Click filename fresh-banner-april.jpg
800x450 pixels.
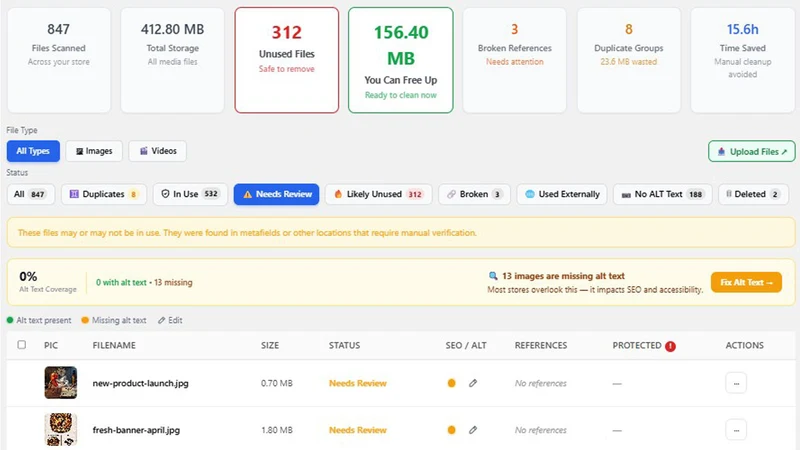[136, 430]
